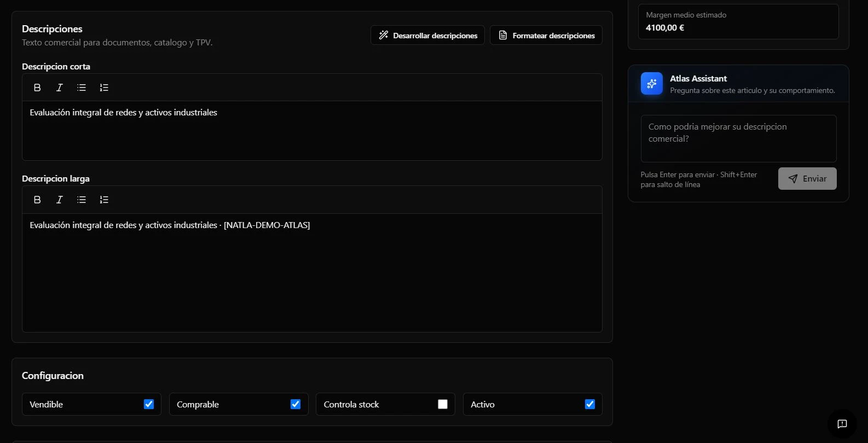Click inside the Descripcion corta text area

point(312,131)
